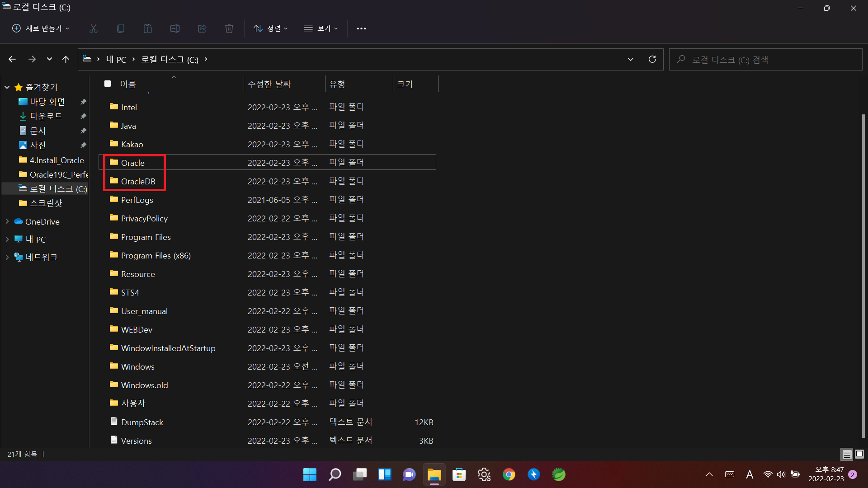868x488 pixels.
Task: Click the Cut scissors icon in toolbar
Action: pos(94,28)
